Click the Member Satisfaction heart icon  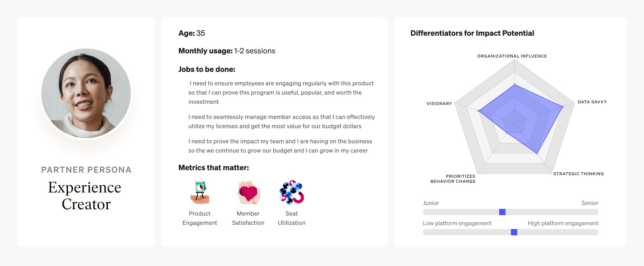pyautogui.click(x=248, y=193)
